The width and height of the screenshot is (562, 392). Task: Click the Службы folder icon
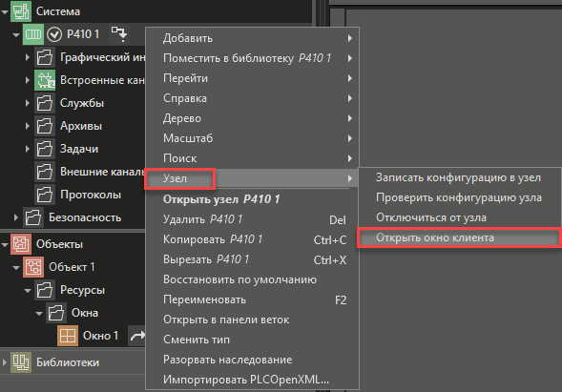[x=45, y=103]
